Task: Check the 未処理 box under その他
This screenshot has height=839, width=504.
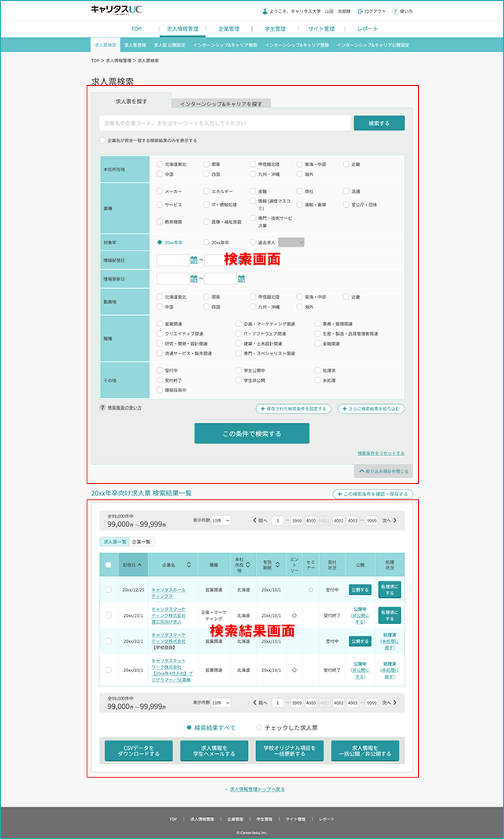Action: pyautogui.click(x=318, y=381)
